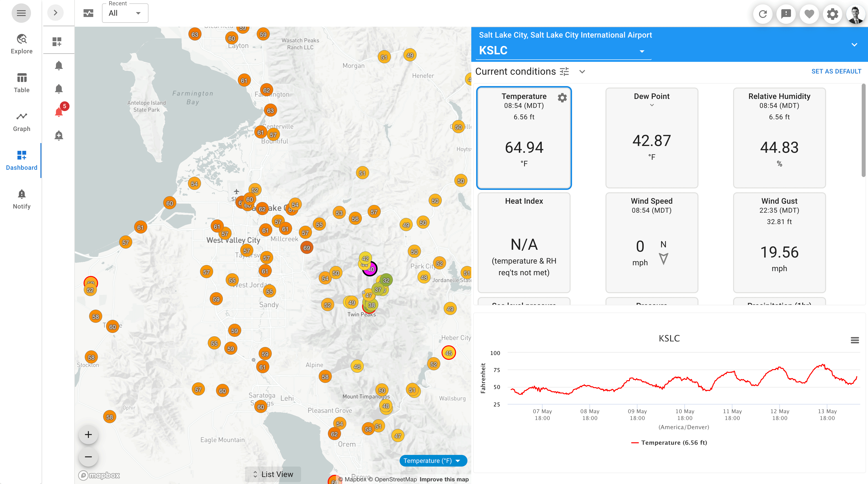The width and height of the screenshot is (868, 484).
Task: Hide the Temperature (6.56 ft) series via chart legend
Action: (x=669, y=443)
